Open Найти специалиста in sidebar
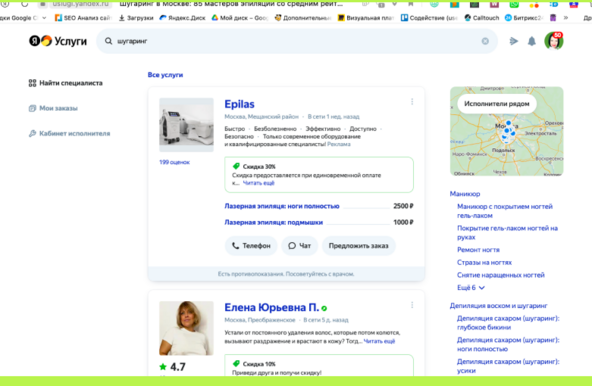The height and width of the screenshot is (386, 592). point(66,83)
